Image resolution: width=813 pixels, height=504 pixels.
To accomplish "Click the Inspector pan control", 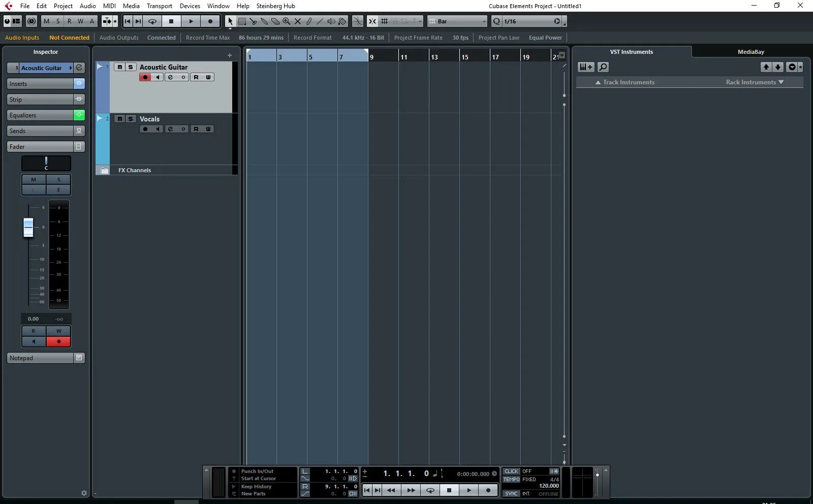I will [46, 163].
